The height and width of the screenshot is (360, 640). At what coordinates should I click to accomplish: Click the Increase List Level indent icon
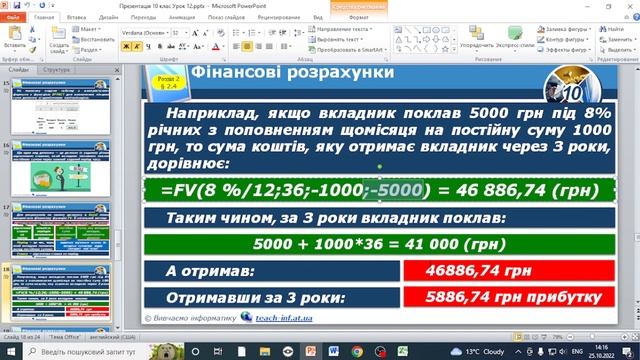pos(282,33)
